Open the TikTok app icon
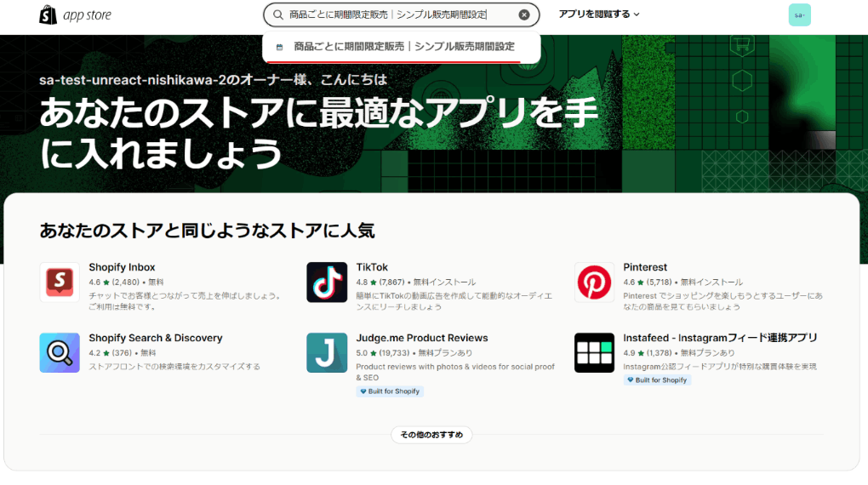 pos(327,282)
